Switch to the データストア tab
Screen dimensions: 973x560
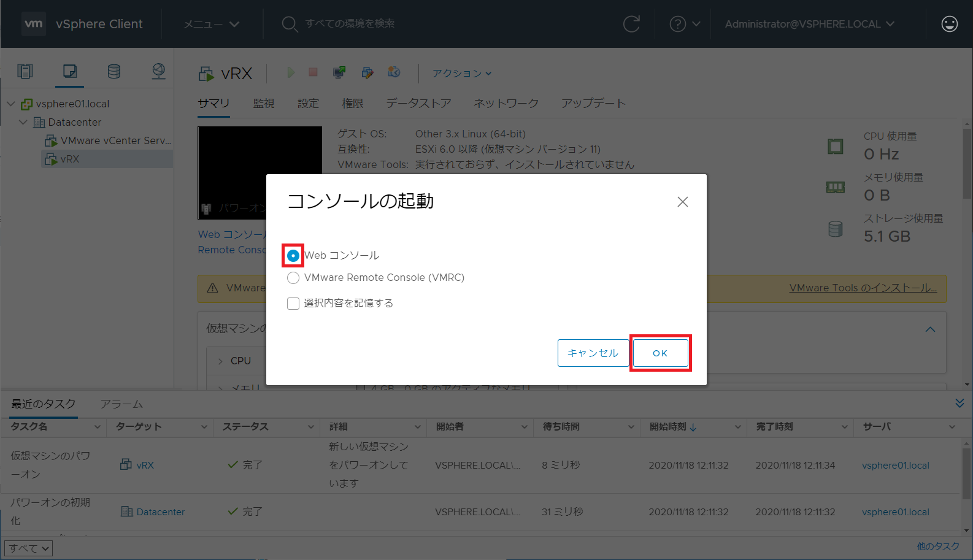pos(418,103)
